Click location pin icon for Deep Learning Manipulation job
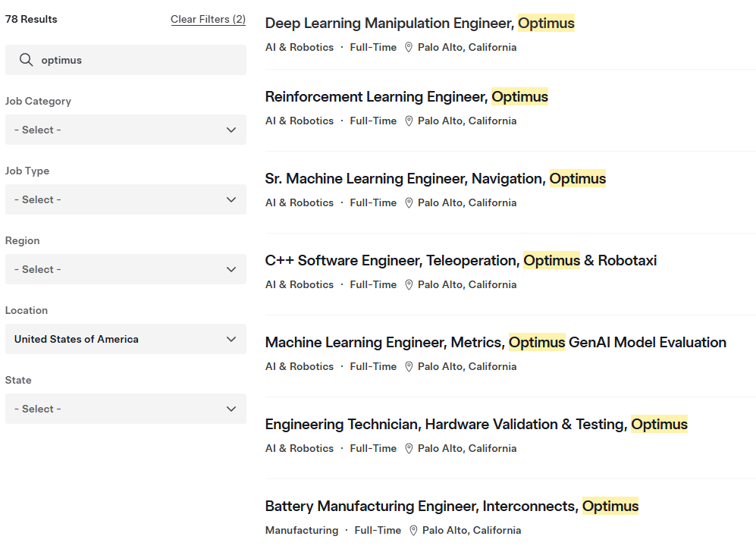 [409, 47]
